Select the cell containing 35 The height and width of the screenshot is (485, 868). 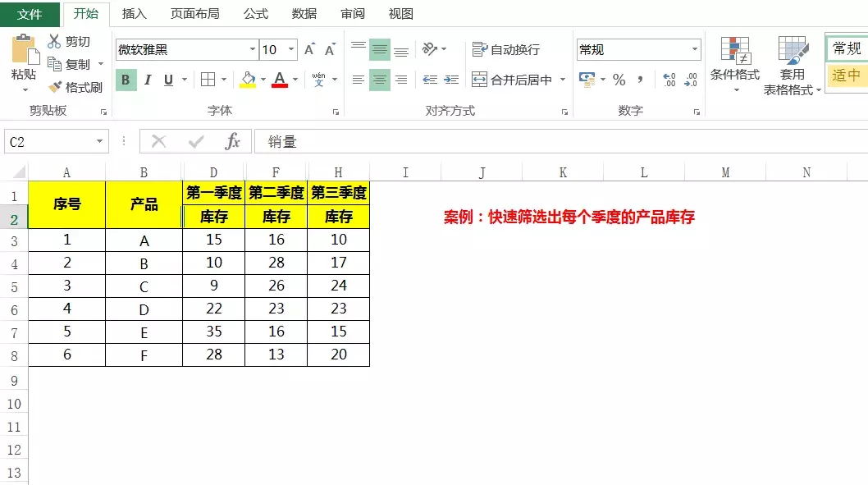213,332
